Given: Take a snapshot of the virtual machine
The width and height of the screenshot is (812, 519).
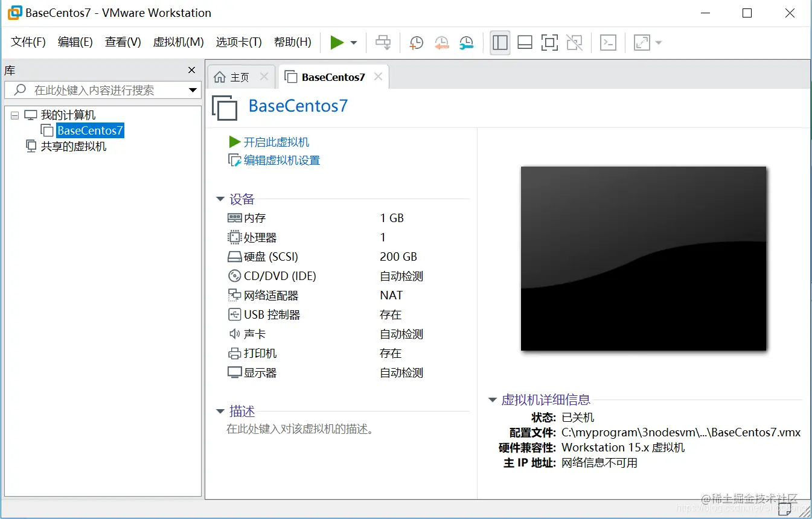Looking at the screenshot, I should (x=416, y=42).
